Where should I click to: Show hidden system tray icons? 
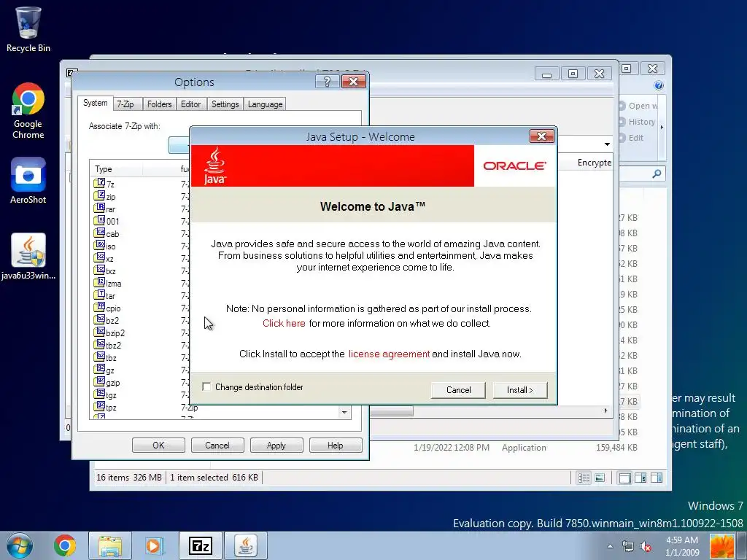coord(611,547)
